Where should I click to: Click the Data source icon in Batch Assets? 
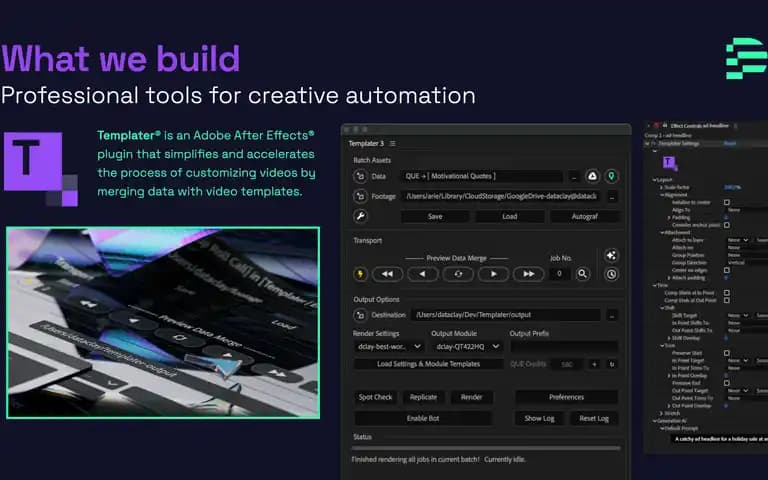coord(360,176)
